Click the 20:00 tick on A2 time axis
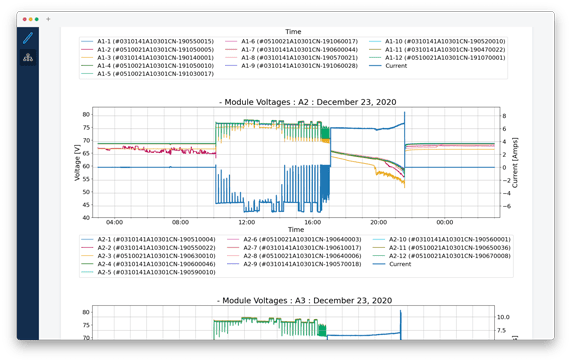 (x=378, y=222)
